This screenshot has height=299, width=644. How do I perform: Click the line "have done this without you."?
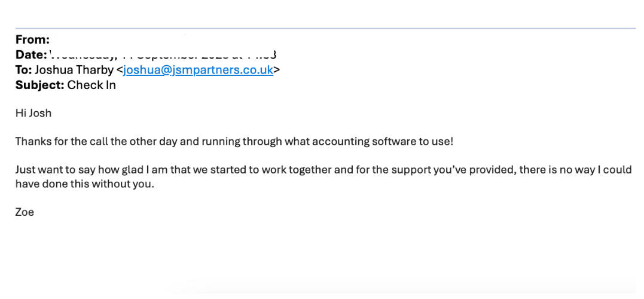(84, 184)
